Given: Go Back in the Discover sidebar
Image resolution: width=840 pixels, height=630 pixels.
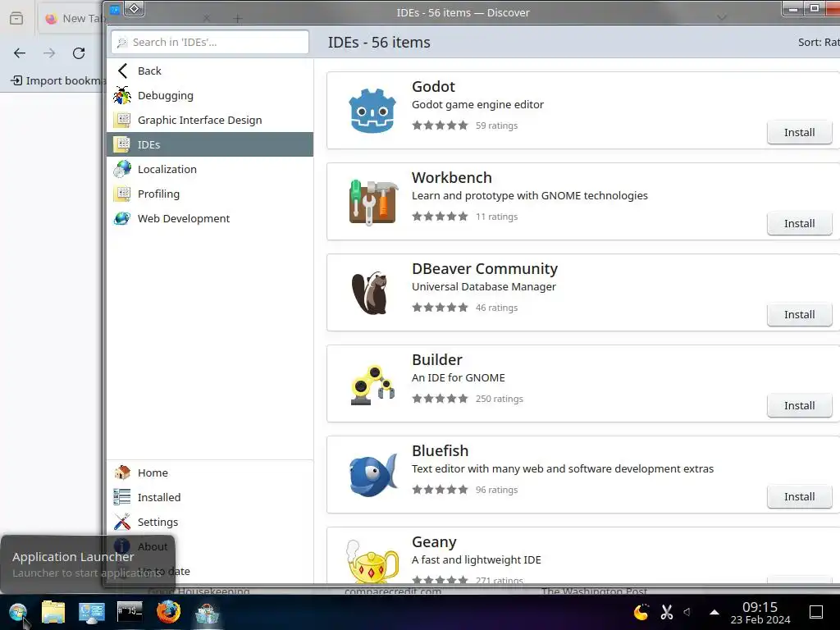Looking at the screenshot, I should coord(210,71).
